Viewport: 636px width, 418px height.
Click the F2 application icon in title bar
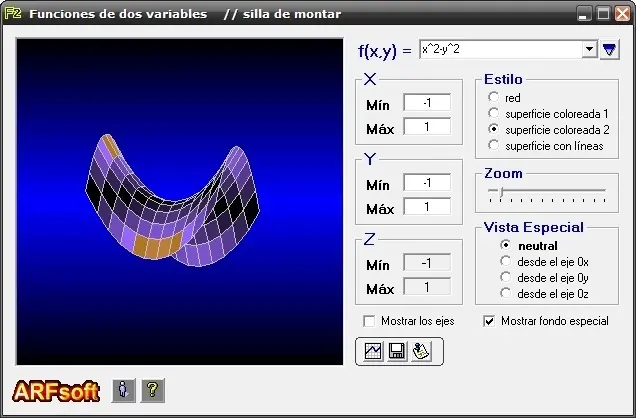[x=13, y=13]
